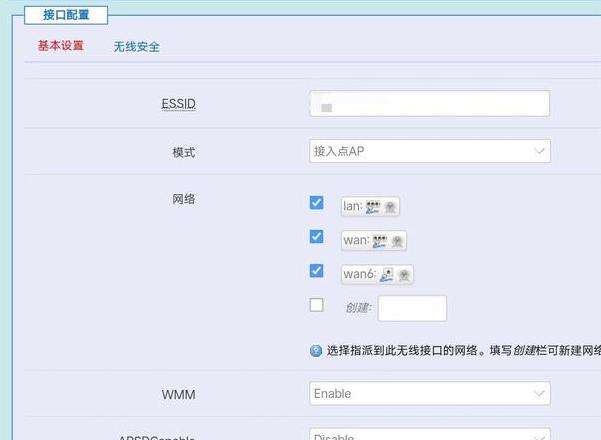Open the WMM dropdown set to Enable
Viewport: 601px width, 440px height.
click(430, 393)
